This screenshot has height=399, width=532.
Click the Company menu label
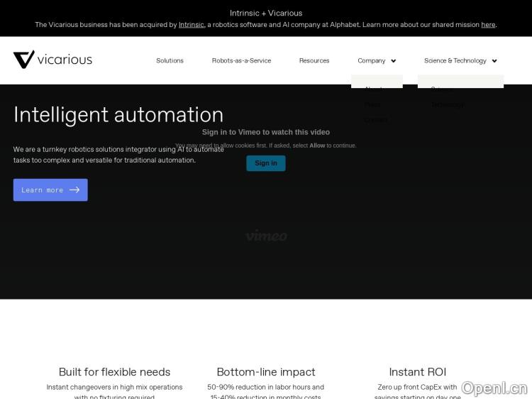tap(371, 61)
